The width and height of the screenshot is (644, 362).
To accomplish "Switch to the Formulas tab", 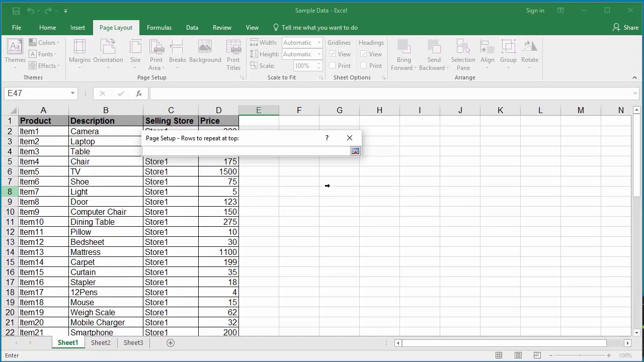I will point(159,28).
